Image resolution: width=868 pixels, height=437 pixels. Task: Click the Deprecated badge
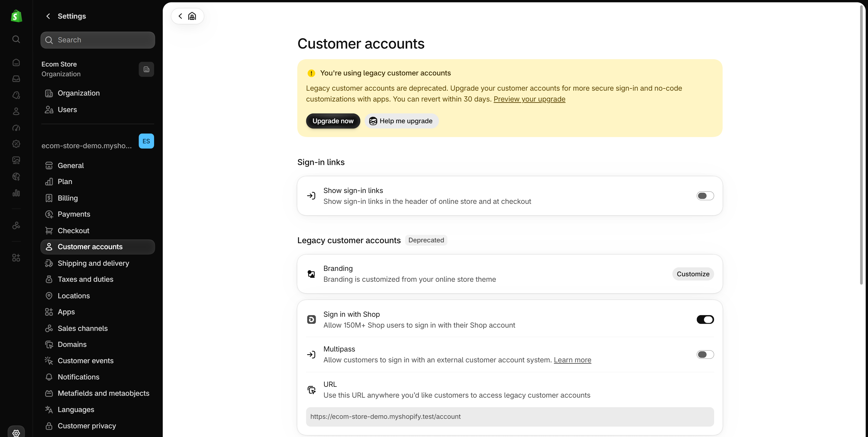[426, 240]
